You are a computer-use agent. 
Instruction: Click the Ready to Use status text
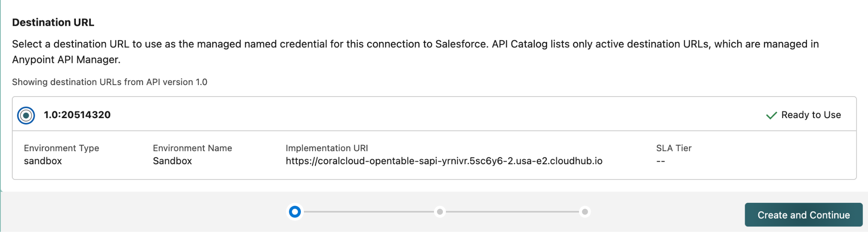(811, 115)
